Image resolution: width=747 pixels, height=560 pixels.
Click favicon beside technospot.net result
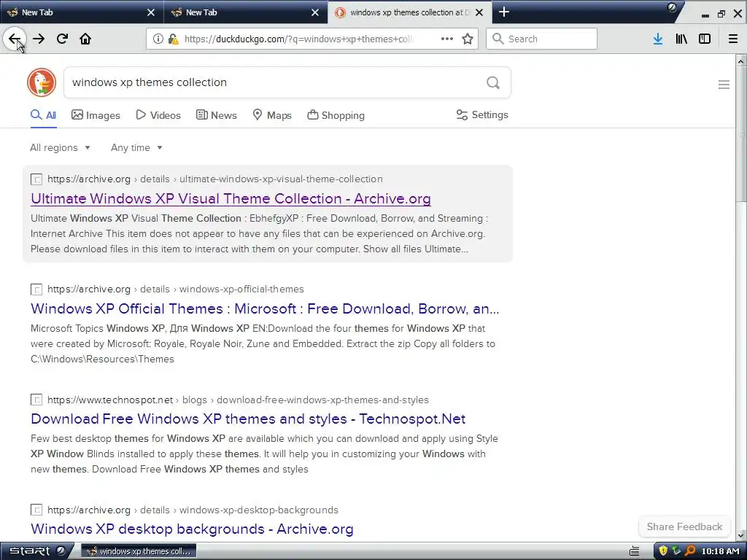pyautogui.click(x=36, y=400)
